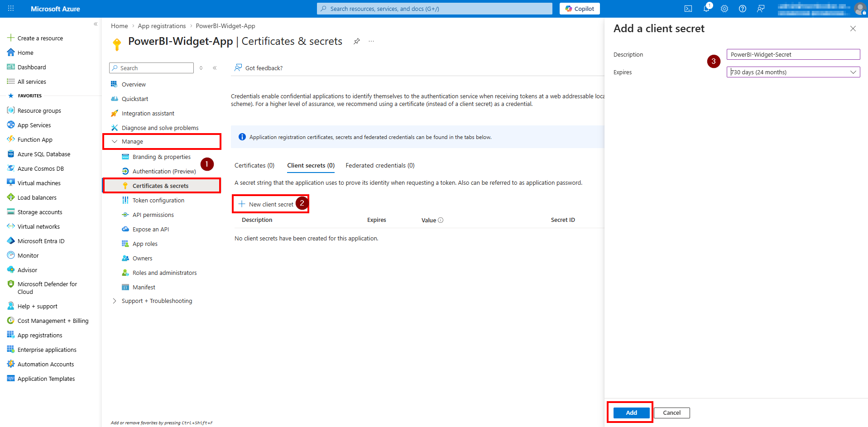Switch to the Certificates (0) tab
Screen dimensions: 868x427
pos(254,166)
